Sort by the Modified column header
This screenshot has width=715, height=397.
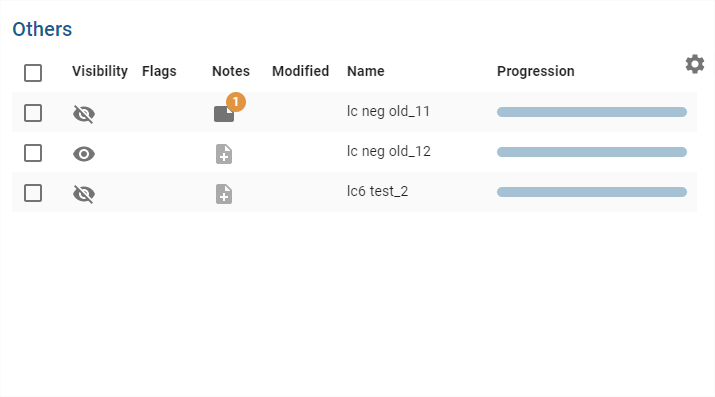coord(301,71)
